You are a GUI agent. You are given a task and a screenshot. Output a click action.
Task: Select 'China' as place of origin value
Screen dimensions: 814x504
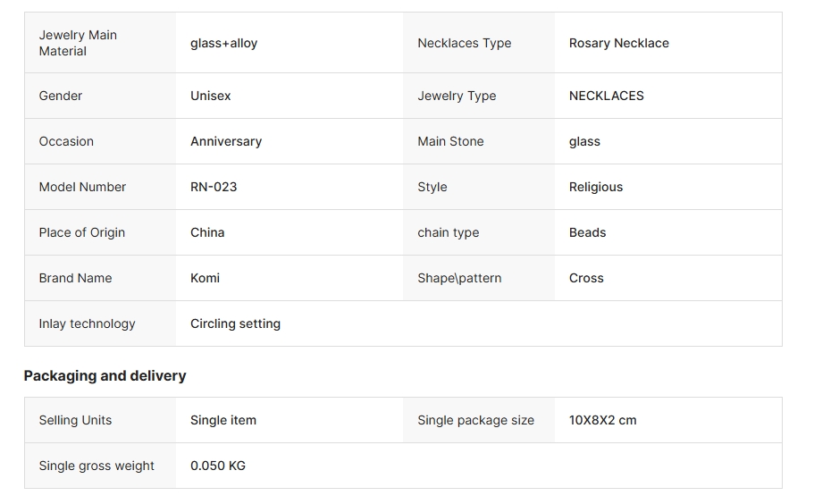(x=207, y=232)
